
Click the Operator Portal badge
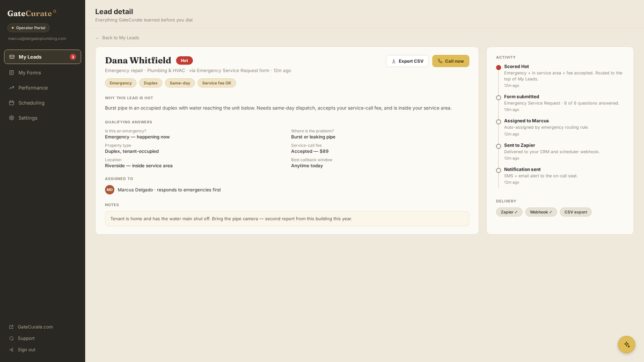click(x=28, y=28)
